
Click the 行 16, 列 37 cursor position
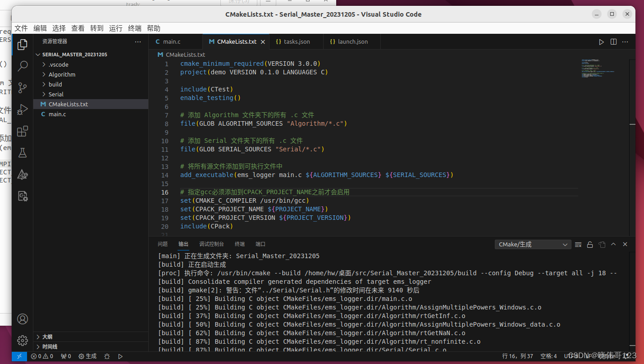click(518, 356)
